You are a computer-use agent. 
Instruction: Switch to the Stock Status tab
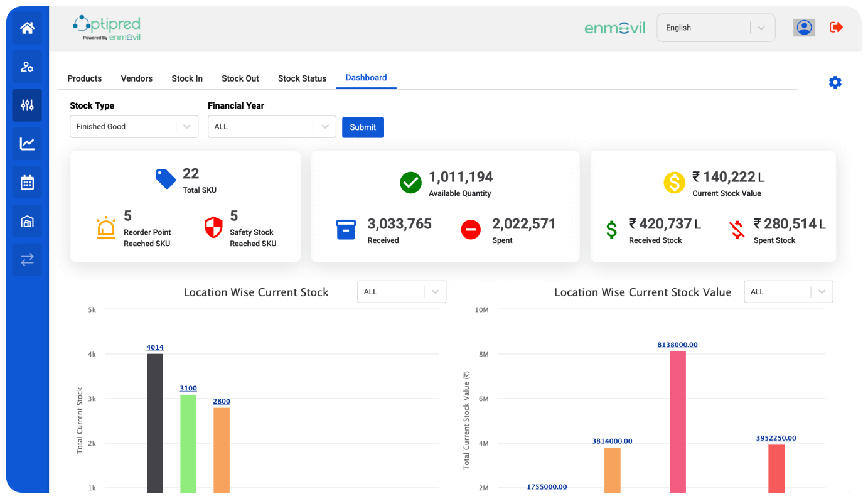coord(303,78)
